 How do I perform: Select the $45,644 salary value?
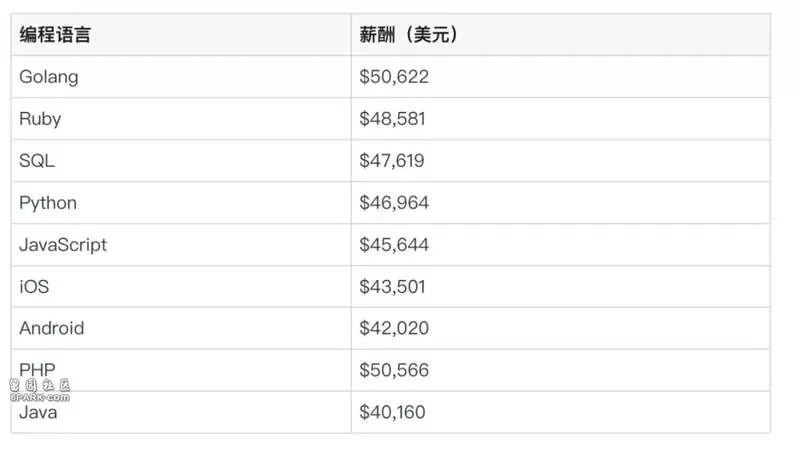point(394,244)
